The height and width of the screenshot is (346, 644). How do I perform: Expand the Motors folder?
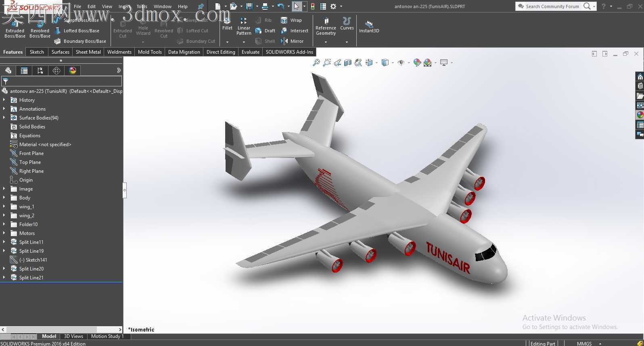(x=4, y=233)
